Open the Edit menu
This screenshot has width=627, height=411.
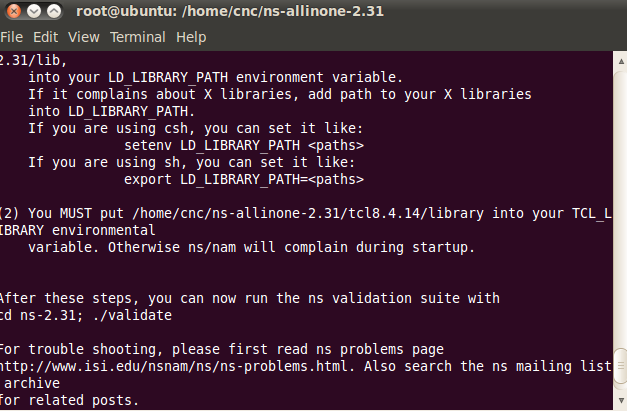click(46, 37)
